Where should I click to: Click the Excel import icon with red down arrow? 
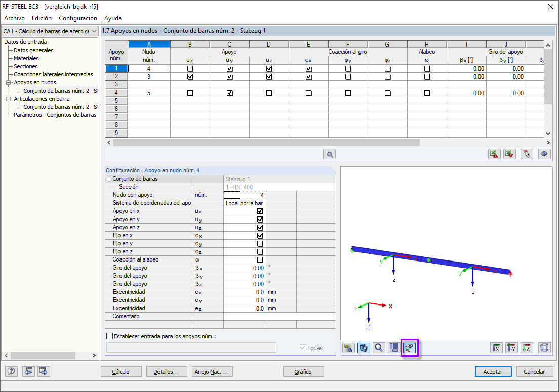click(510, 154)
